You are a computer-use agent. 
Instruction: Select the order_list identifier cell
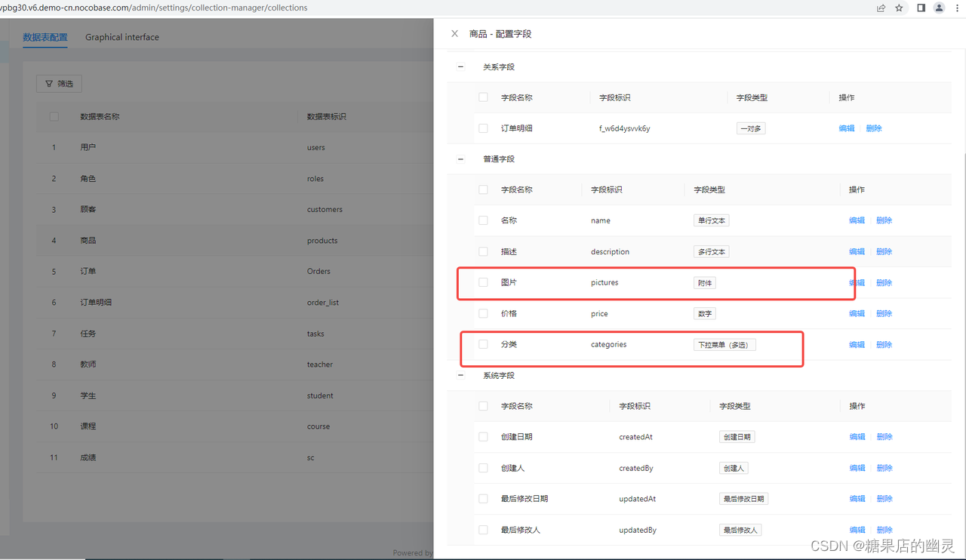323,302
